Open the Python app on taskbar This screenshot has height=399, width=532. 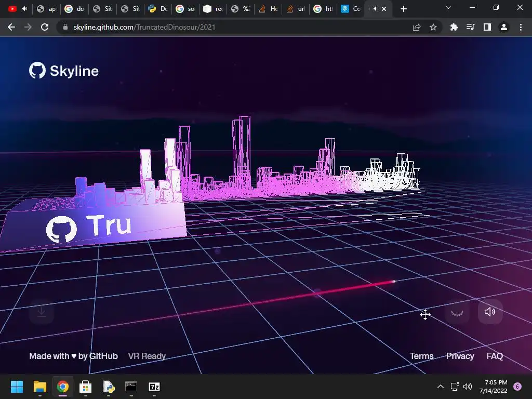click(x=108, y=387)
